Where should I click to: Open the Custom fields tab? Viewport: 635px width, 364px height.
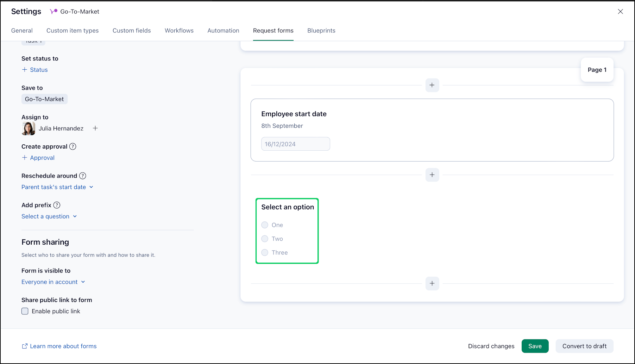tap(132, 31)
